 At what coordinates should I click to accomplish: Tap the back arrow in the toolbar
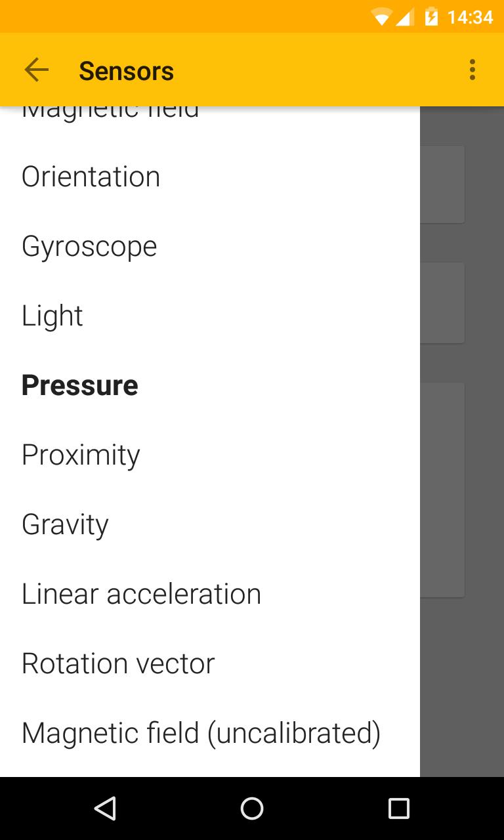[36, 70]
